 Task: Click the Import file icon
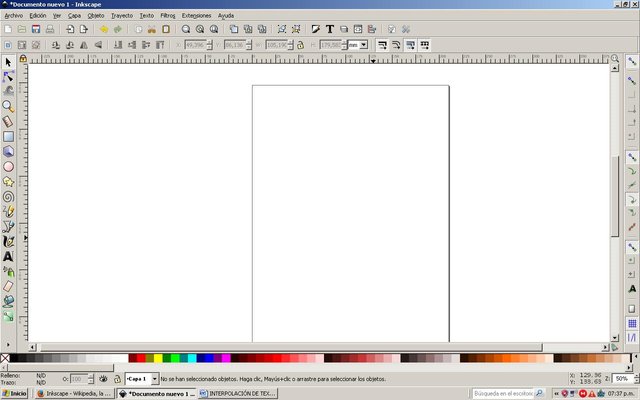[x=70, y=29]
